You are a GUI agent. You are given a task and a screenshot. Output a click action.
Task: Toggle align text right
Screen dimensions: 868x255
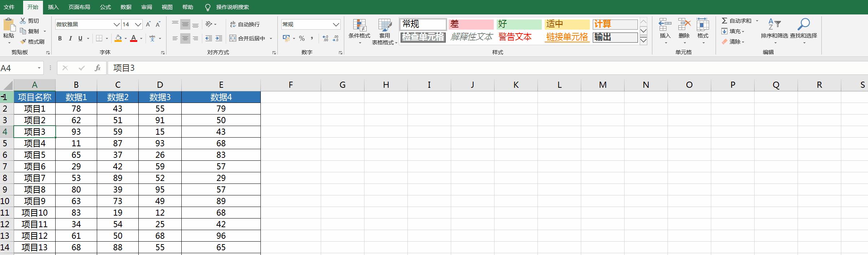[x=195, y=38]
